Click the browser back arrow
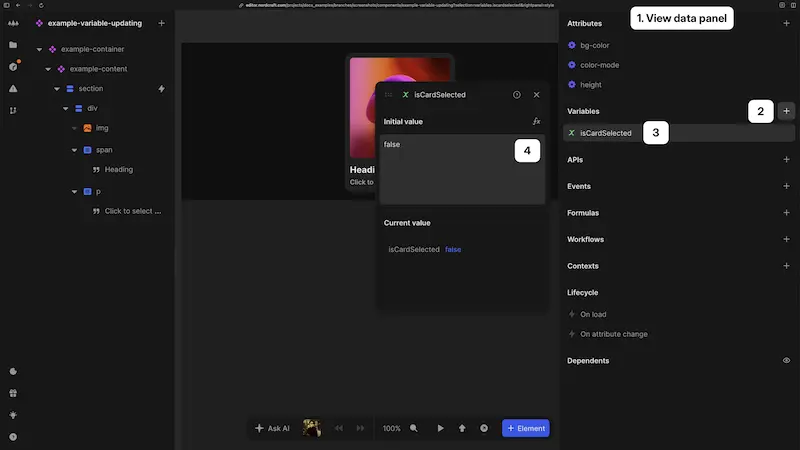The width and height of the screenshot is (800, 450). click(18, 5)
